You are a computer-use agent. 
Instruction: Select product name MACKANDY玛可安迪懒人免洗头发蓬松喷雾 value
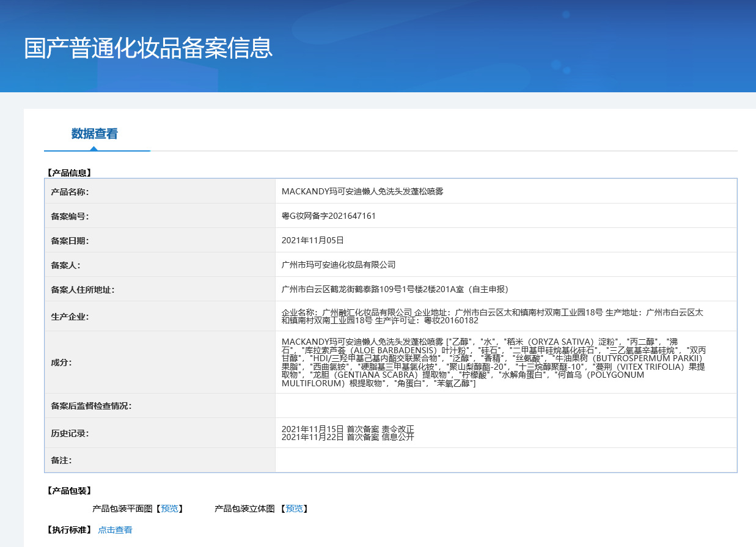coord(362,191)
